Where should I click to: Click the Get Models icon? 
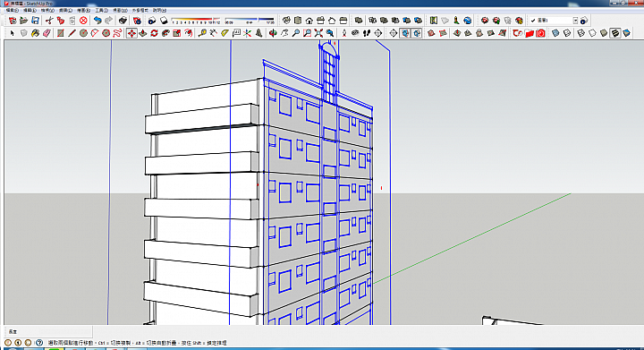485,21
